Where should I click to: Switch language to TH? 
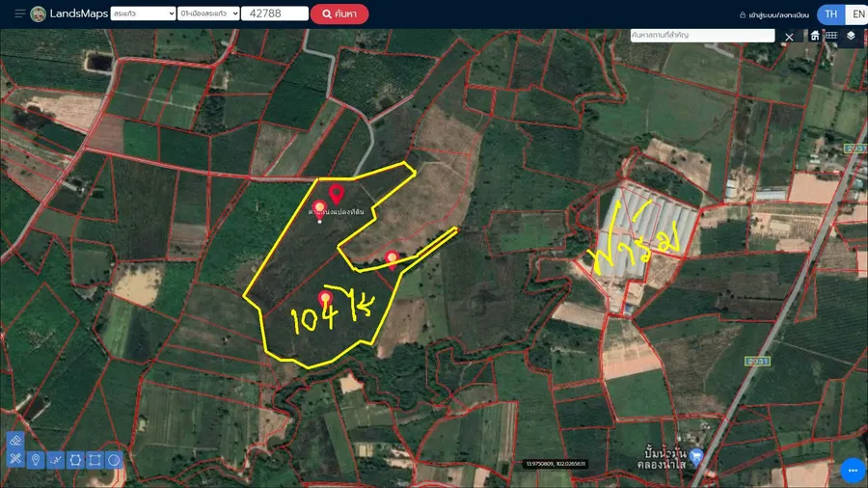pos(830,14)
